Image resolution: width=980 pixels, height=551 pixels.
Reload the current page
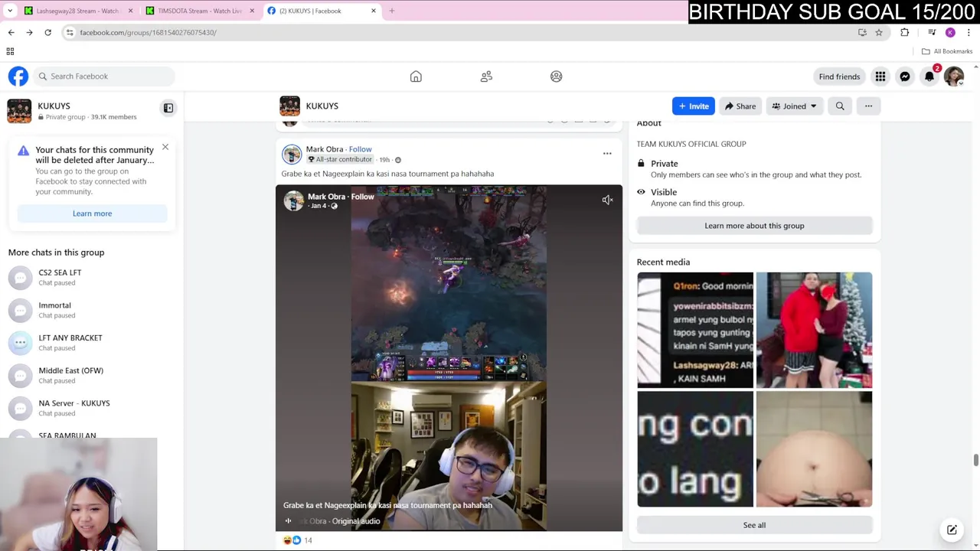click(47, 32)
